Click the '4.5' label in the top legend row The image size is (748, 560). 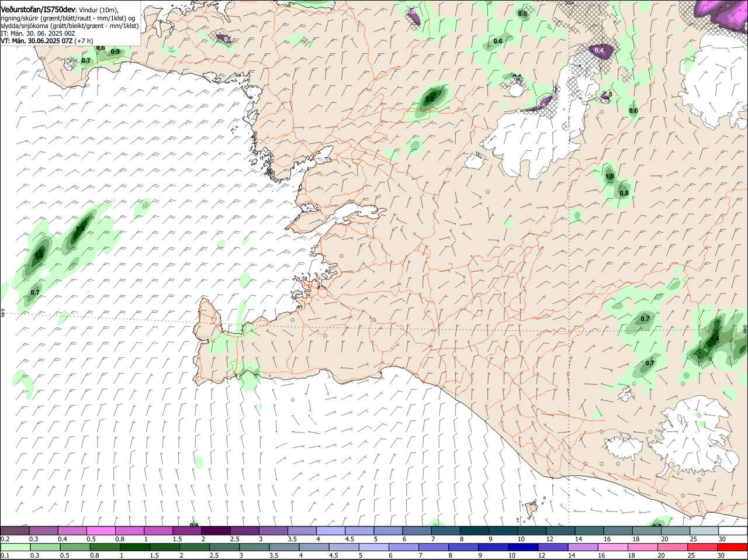(x=350, y=539)
